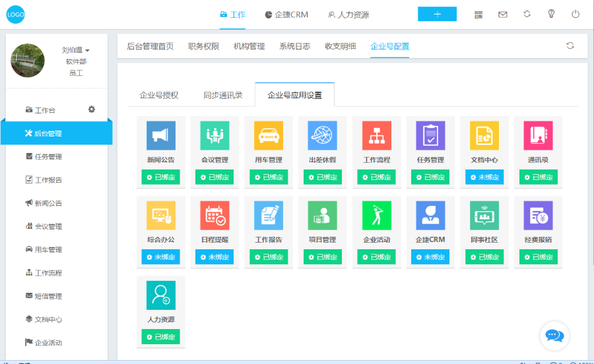Viewport: 594px width, 364px height.
Task: Toggle 未绑定 status under 综合办公
Action: (161, 257)
